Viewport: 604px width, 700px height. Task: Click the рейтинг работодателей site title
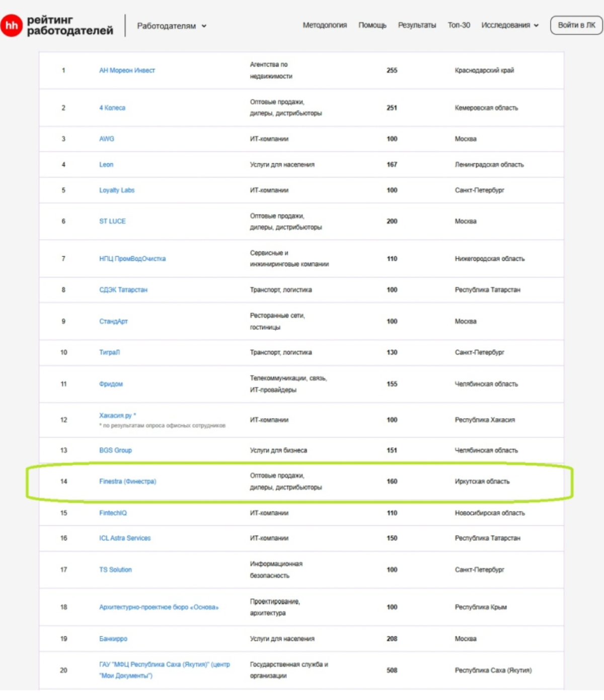pyautogui.click(x=70, y=25)
